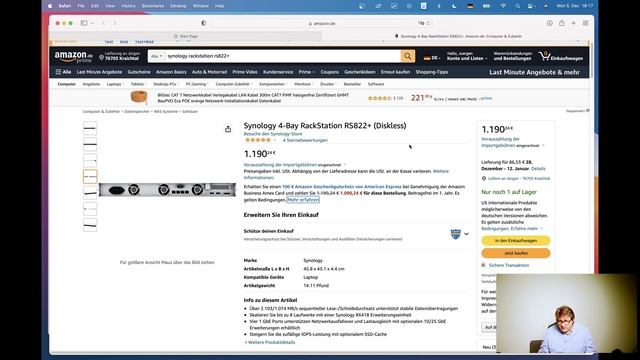
Task: Open Amazon Basics in the navigation bar
Action: tap(171, 72)
